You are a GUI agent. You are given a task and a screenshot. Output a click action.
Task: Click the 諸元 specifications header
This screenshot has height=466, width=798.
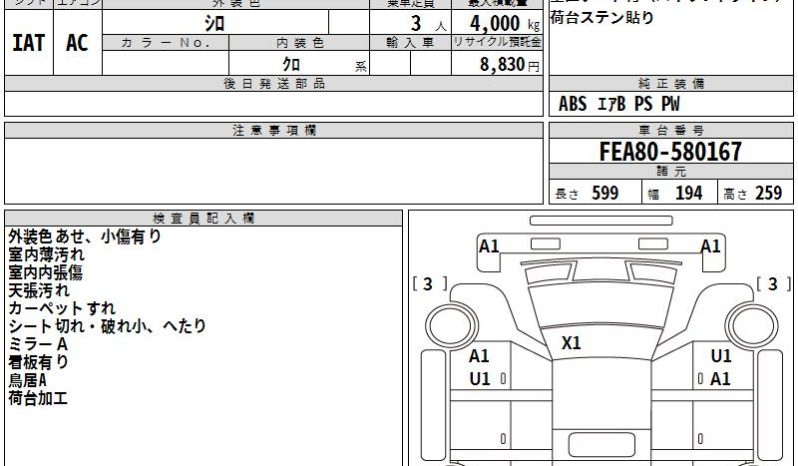coord(671,171)
